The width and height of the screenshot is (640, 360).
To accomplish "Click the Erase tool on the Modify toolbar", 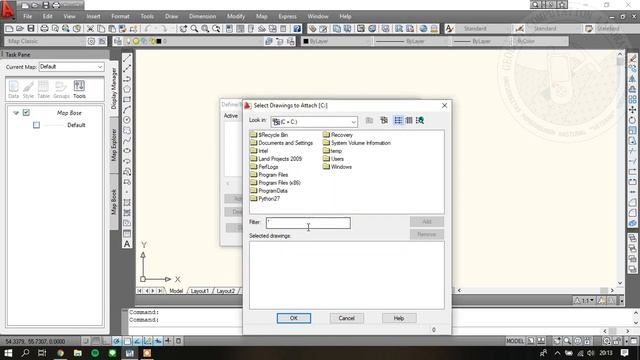I will [632, 58].
